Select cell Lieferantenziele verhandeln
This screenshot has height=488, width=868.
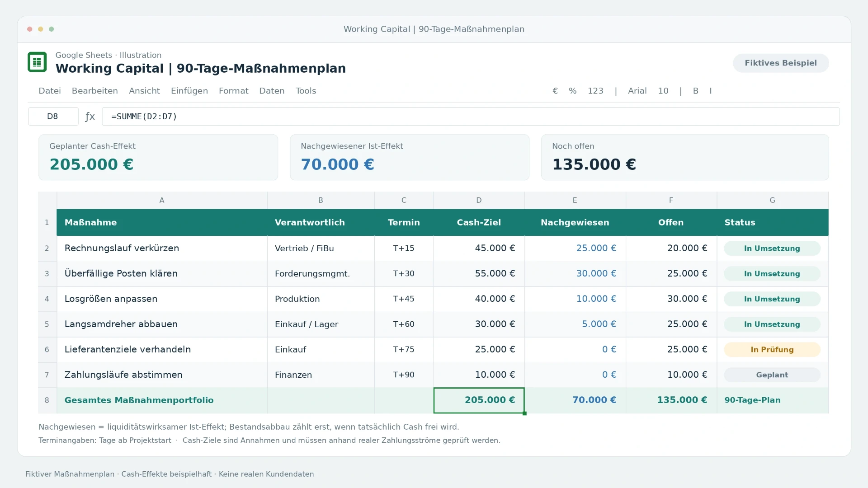tap(162, 349)
